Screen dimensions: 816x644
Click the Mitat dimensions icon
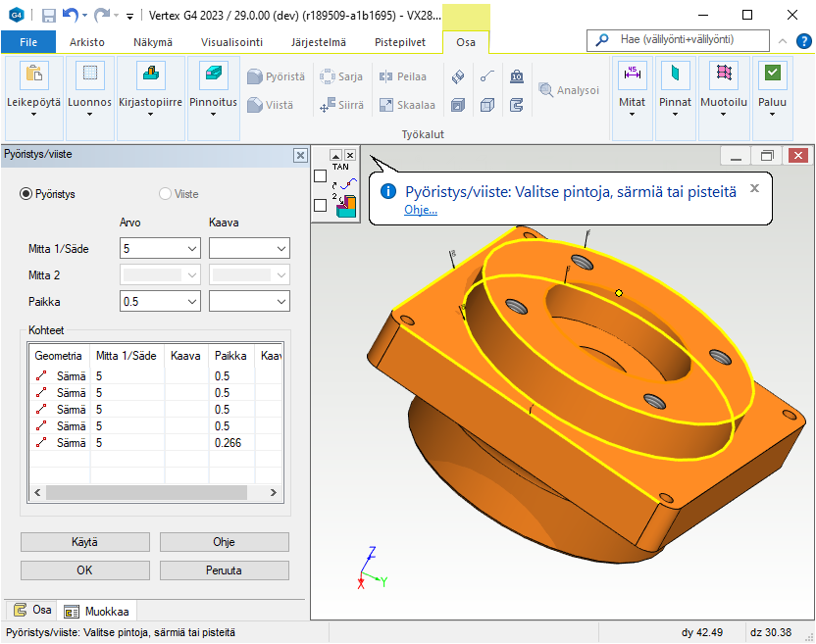coord(632,74)
